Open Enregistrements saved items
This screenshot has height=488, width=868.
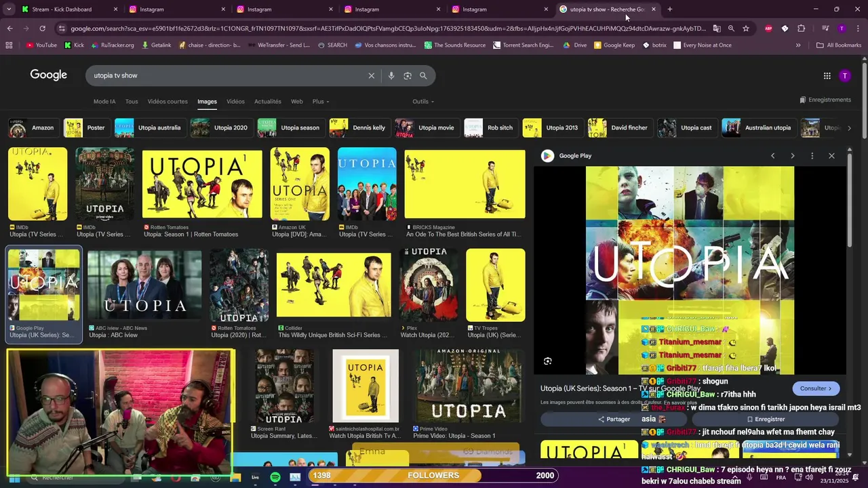coord(825,100)
